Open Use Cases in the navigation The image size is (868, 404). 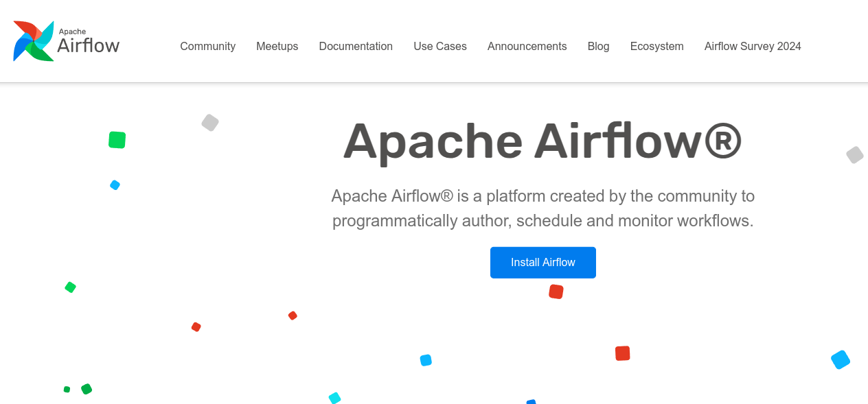[x=440, y=47]
